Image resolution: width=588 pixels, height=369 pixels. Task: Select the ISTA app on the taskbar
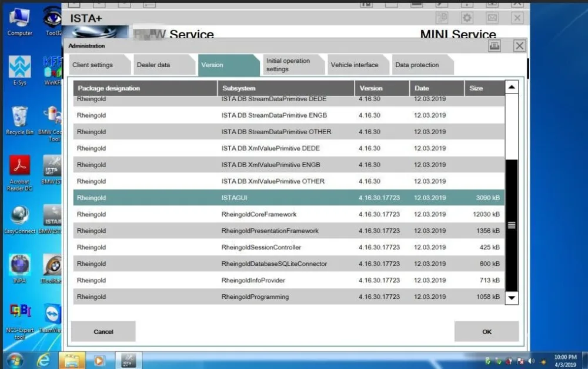click(128, 361)
